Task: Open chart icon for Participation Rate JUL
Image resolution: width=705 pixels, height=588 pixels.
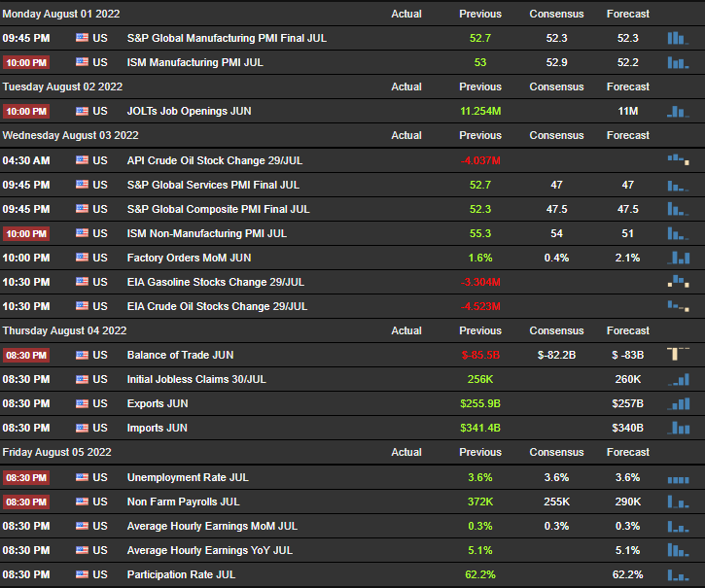Action: (x=678, y=574)
